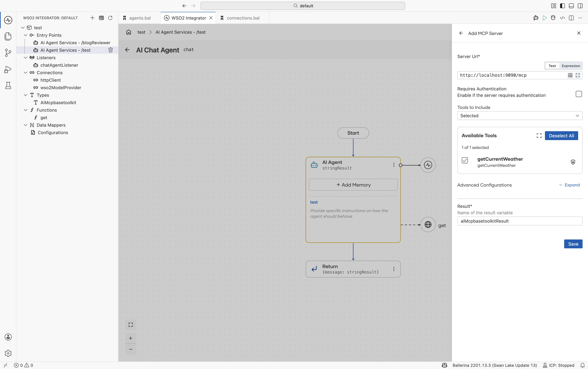
Task: Open AI Agent node options menu
Action: pyautogui.click(x=394, y=165)
